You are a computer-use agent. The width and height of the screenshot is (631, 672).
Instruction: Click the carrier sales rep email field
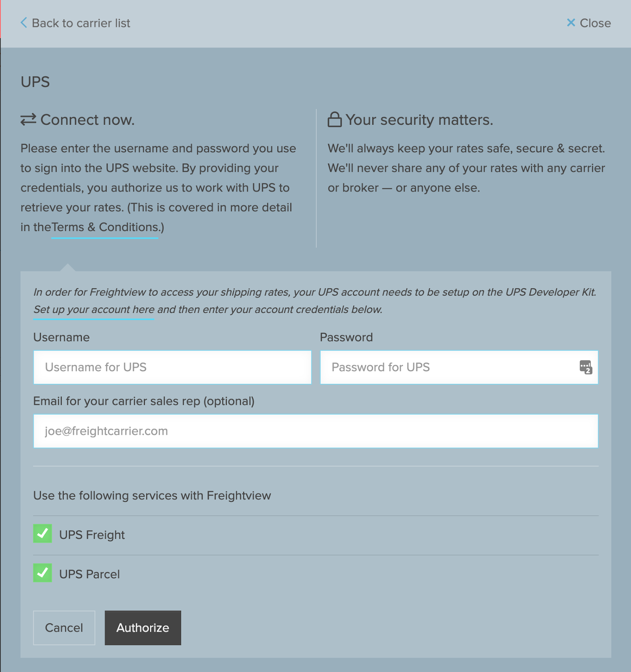pos(315,430)
